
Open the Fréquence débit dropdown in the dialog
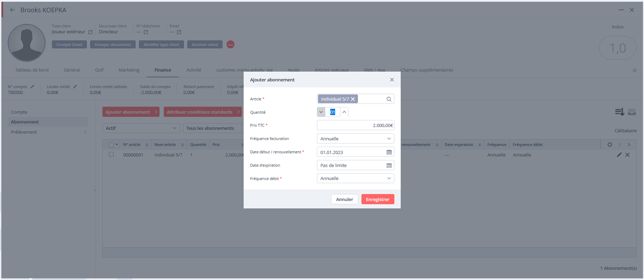[355, 178]
